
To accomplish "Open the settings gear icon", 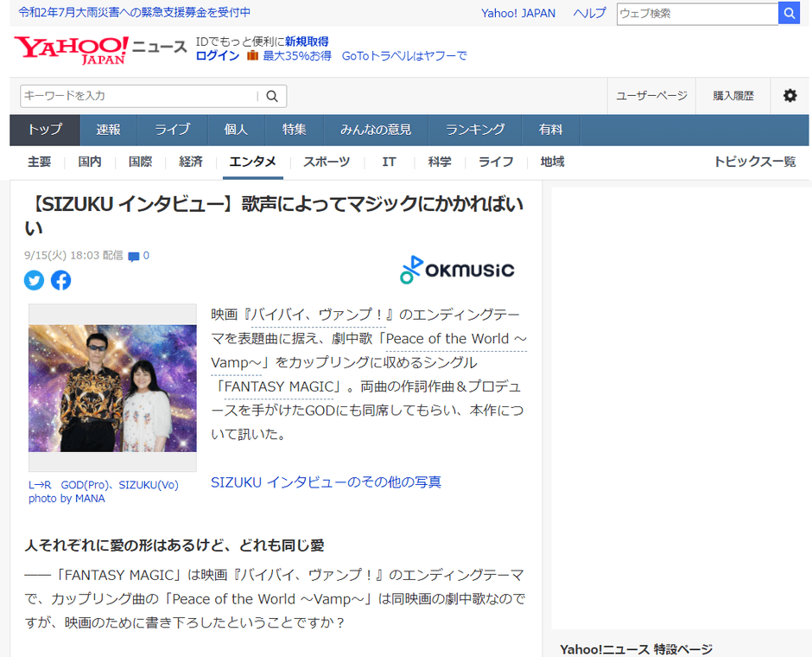I will point(789,96).
